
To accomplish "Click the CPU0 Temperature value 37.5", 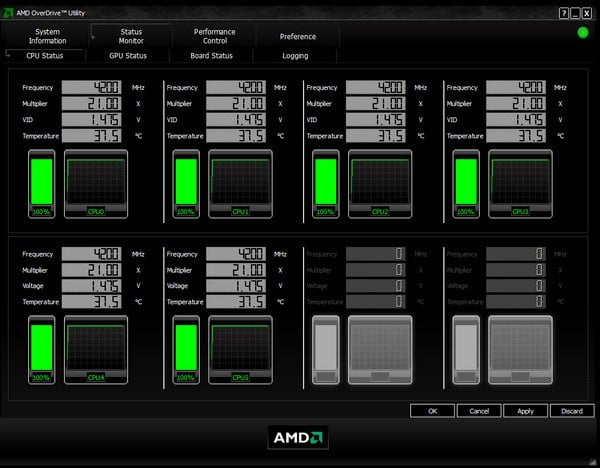I will pyautogui.click(x=91, y=135).
